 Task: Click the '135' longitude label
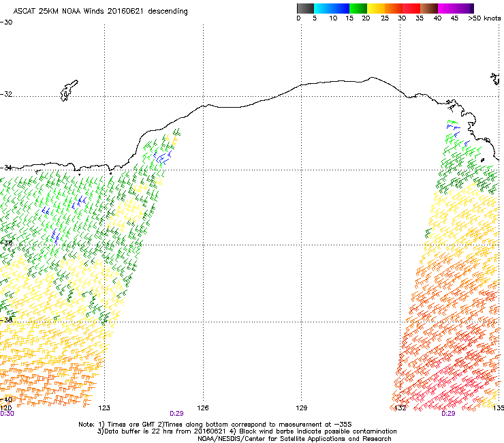click(x=499, y=408)
